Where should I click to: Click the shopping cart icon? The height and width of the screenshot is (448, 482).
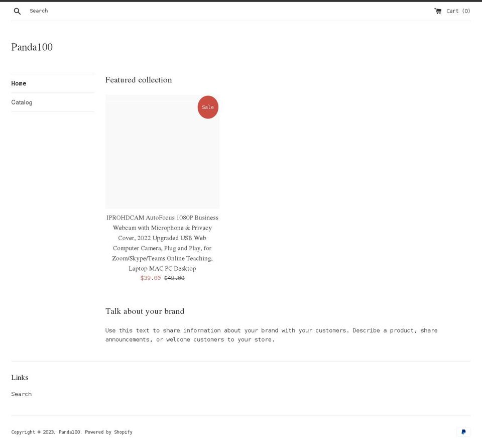[x=438, y=11]
